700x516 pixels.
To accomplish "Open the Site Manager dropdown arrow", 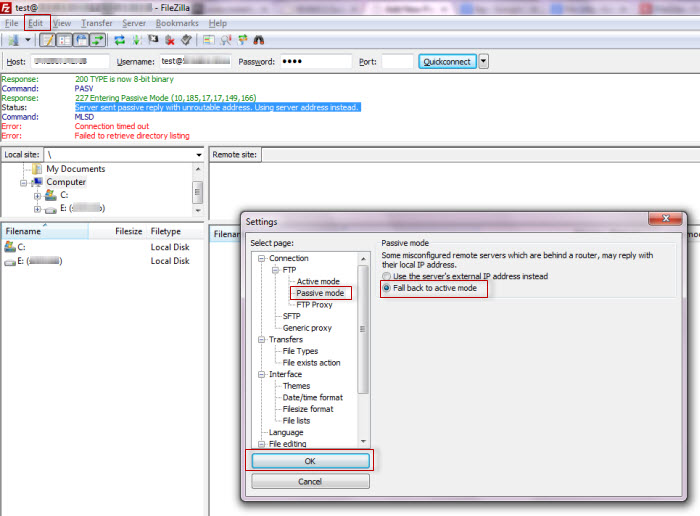I will pyautogui.click(x=28, y=40).
